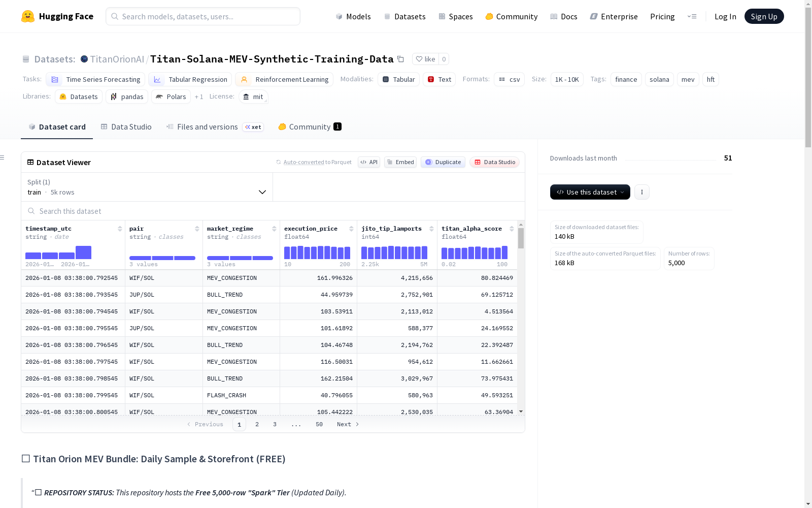Click the Sign Up button
The width and height of the screenshot is (812, 508).
[x=764, y=16]
